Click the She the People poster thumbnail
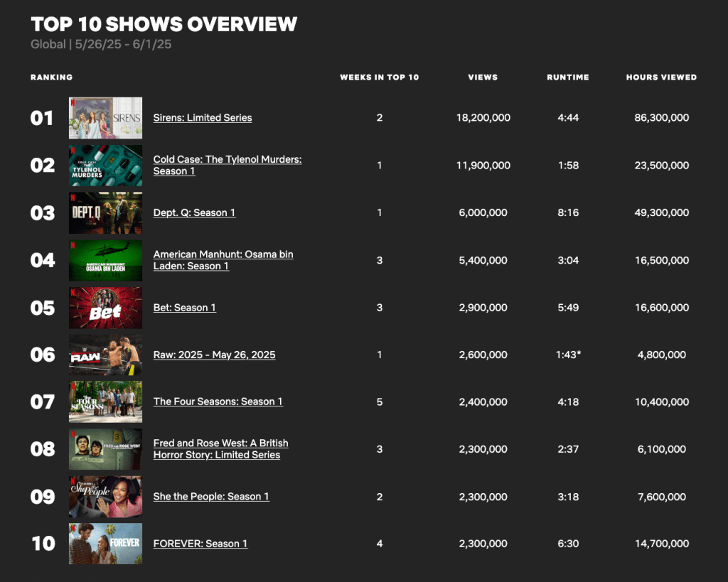 pyautogui.click(x=105, y=497)
